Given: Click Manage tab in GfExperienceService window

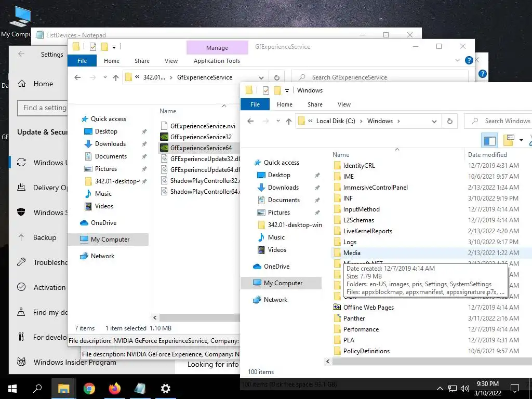Looking at the screenshot, I should (x=217, y=48).
